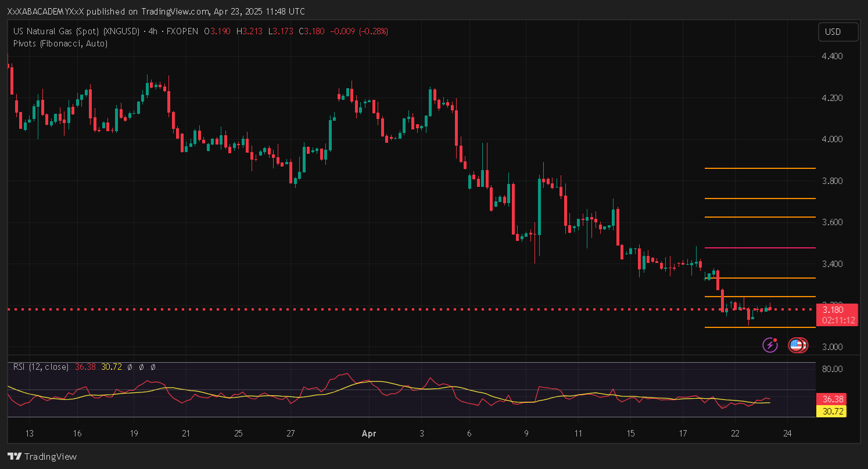Click the Apr label on time axis

[x=369, y=433]
